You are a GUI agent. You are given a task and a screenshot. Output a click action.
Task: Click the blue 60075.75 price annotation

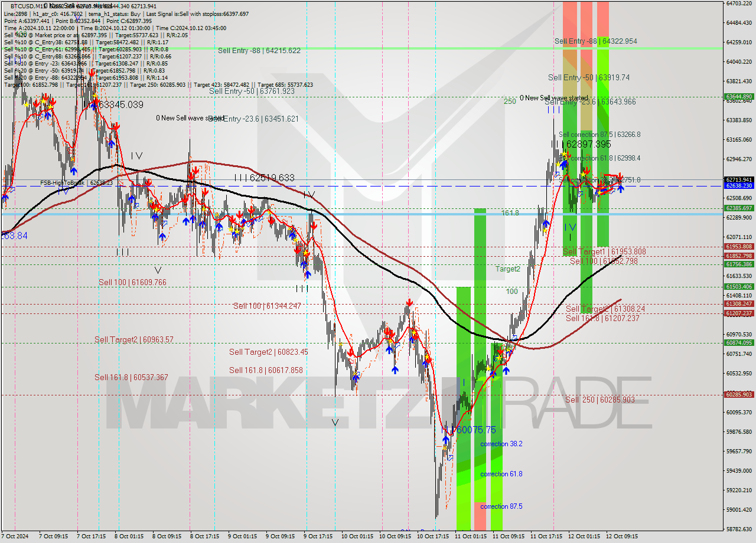coord(476,430)
